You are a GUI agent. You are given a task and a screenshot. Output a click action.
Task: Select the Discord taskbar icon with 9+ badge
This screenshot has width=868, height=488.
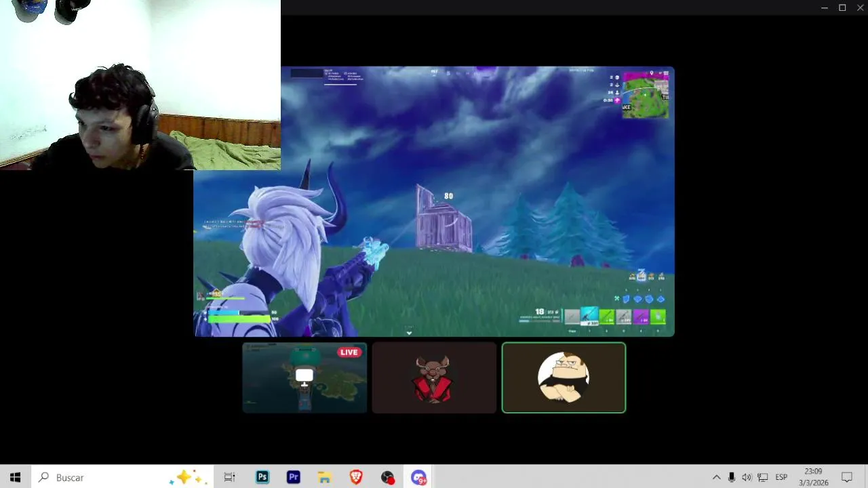[x=418, y=477]
